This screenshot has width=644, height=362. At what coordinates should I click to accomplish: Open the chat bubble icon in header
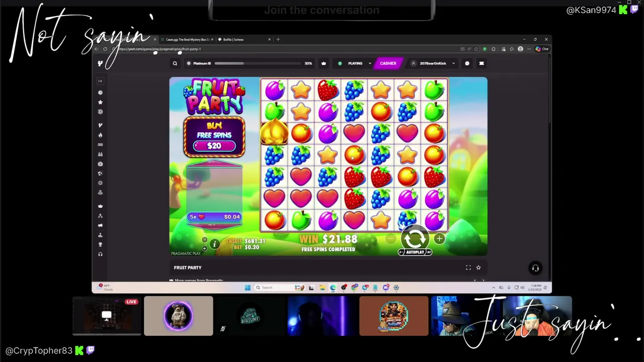tap(467, 63)
